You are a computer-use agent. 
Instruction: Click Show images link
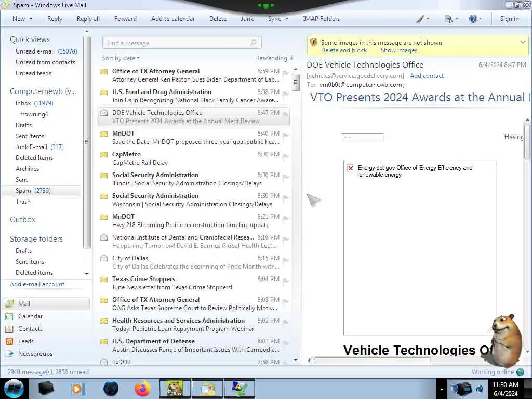pos(399,50)
